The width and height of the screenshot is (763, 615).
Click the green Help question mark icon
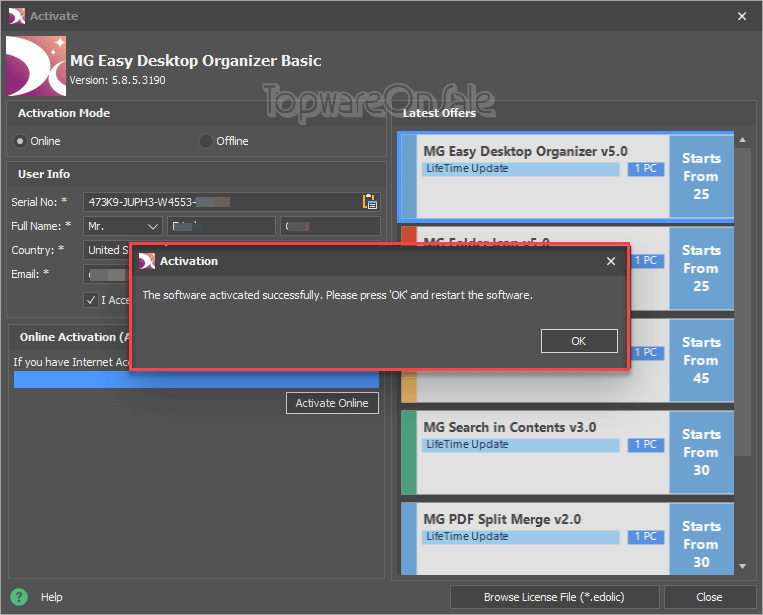(19, 597)
